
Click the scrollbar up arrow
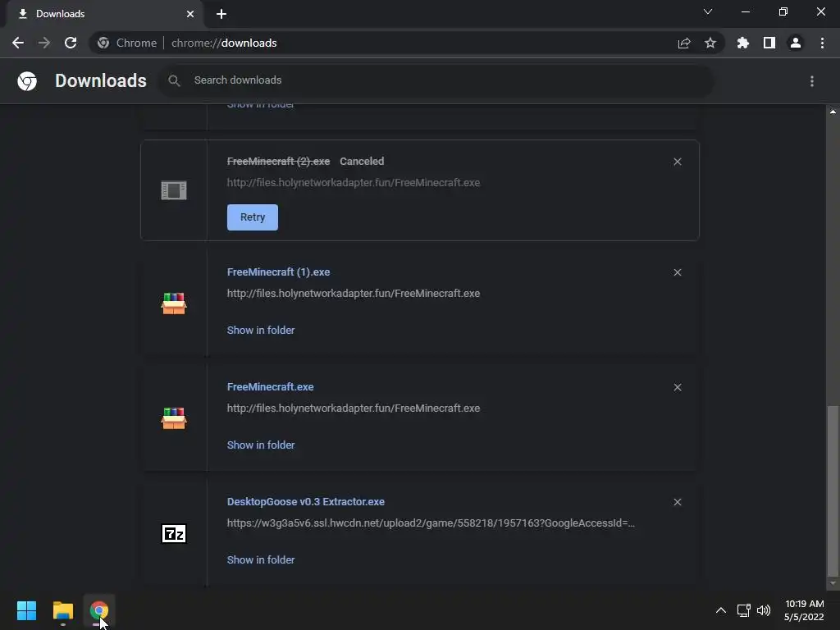click(833, 112)
